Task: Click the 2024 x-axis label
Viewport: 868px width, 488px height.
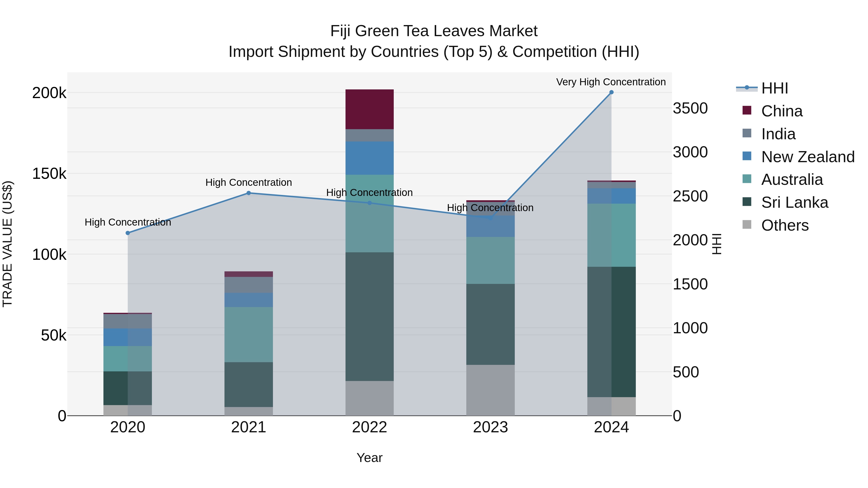Action: [x=611, y=427]
